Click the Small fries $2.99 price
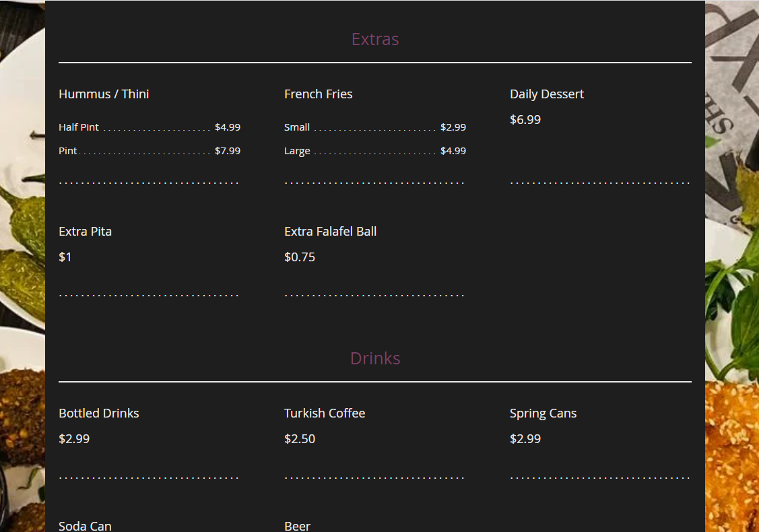759x532 pixels. click(453, 127)
